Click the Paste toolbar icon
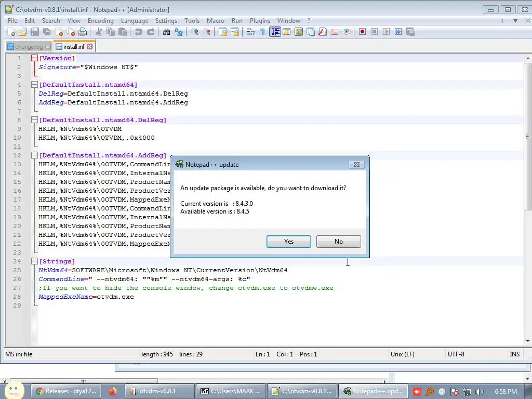This screenshot has width=532, height=399. pos(123,32)
